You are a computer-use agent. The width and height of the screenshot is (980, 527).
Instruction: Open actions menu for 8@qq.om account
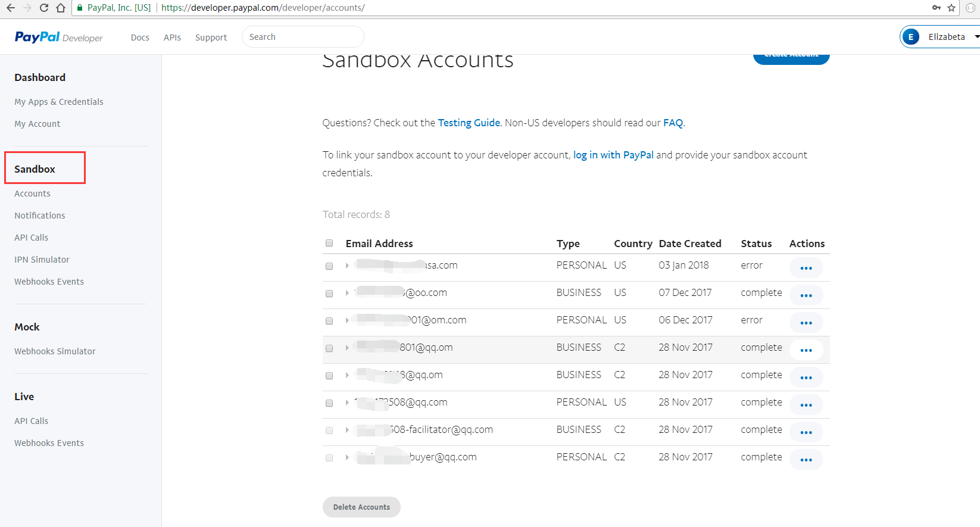tap(806, 378)
